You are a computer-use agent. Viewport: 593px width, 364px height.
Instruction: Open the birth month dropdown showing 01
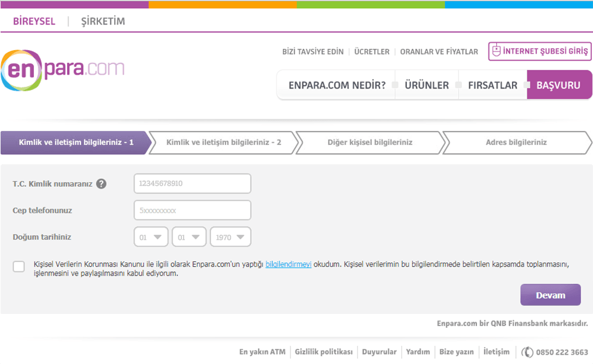point(189,237)
